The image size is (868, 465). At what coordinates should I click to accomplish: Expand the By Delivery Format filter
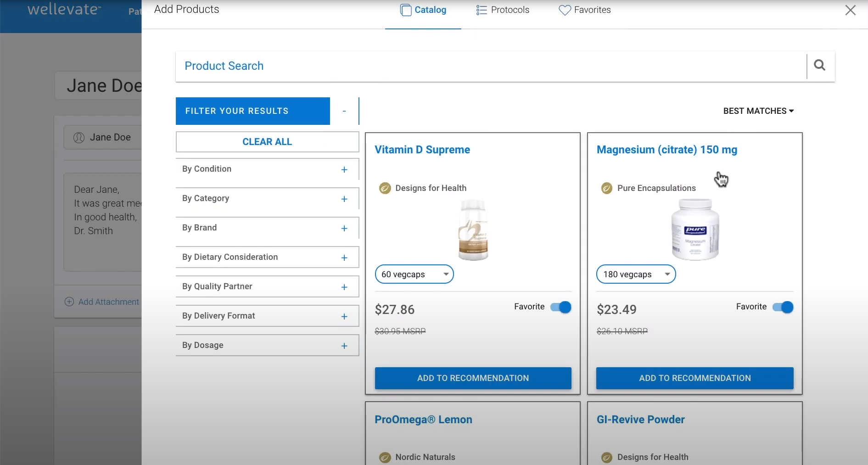(x=267, y=316)
